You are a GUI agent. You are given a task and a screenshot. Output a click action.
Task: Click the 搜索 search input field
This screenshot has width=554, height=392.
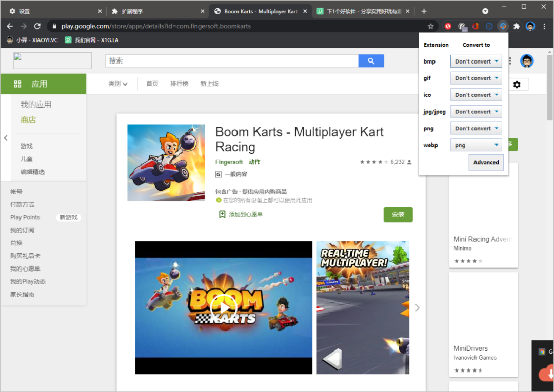231,60
